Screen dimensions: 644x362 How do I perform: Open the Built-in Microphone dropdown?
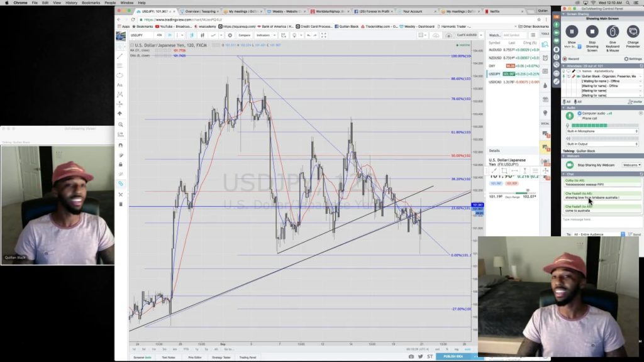tap(602, 131)
